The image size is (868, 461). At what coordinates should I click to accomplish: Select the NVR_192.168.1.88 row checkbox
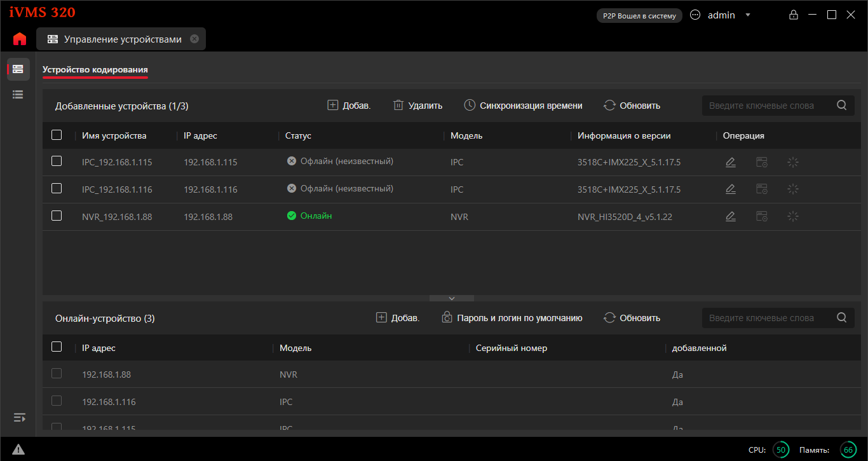point(57,216)
